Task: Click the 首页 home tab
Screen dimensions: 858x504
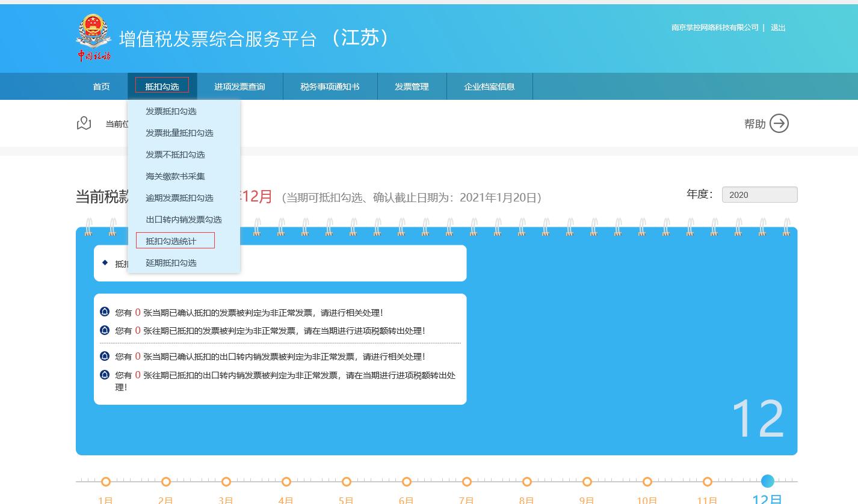Action: click(101, 87)
